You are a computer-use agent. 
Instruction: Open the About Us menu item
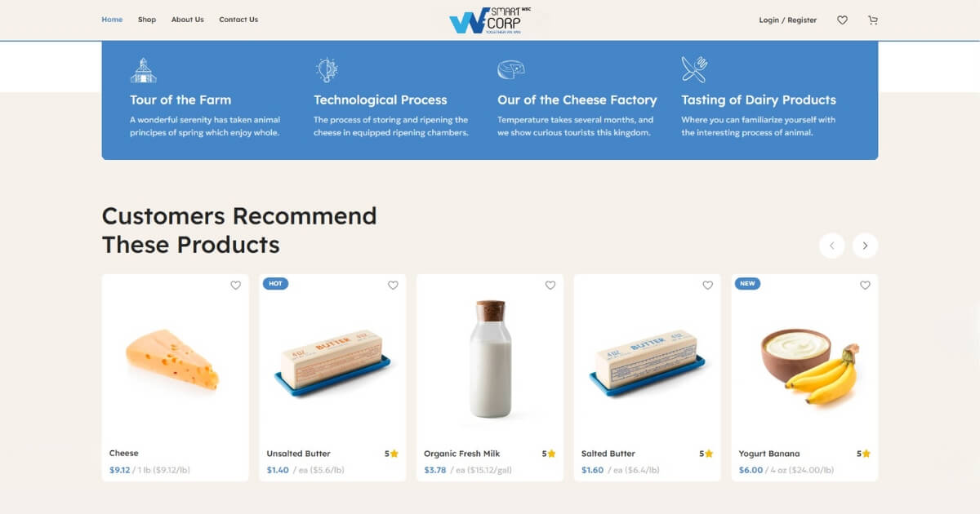188,20
